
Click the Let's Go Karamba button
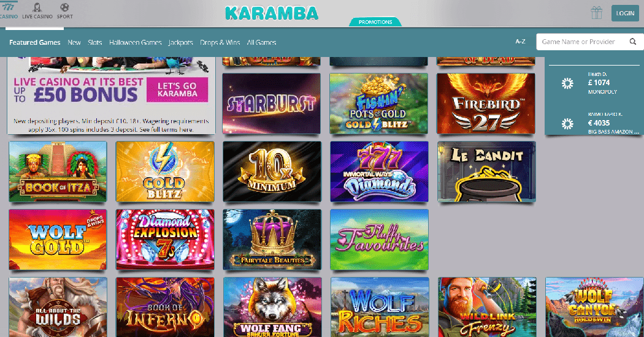pyautogui.click(x=177, y=89)
